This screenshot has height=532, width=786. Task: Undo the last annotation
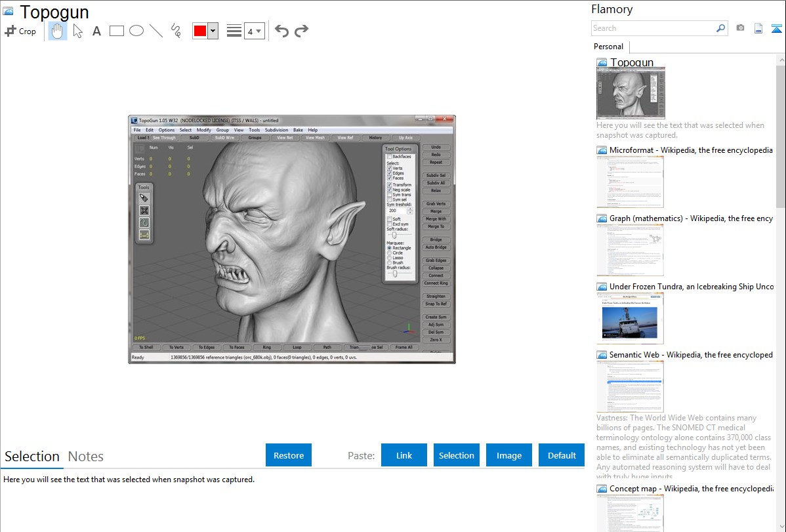click(x=281, y=31)
